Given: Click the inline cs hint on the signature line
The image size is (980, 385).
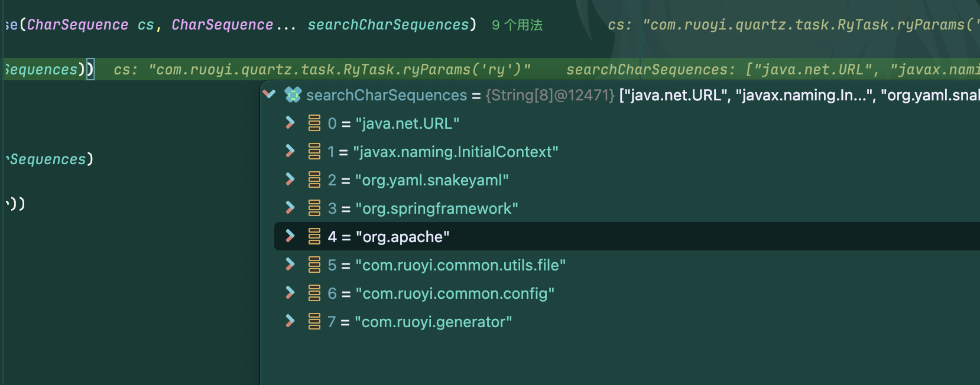Looking at the screenshot, I should click(x=794, y=25).
